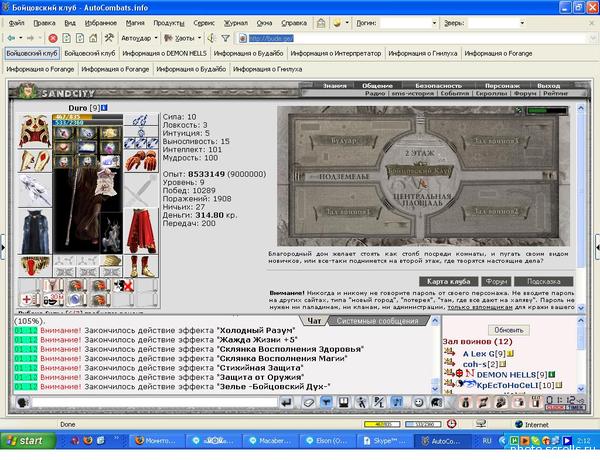Click the funnel filter icon in toolbar
The image size is (600, 460).
(226, 38)
